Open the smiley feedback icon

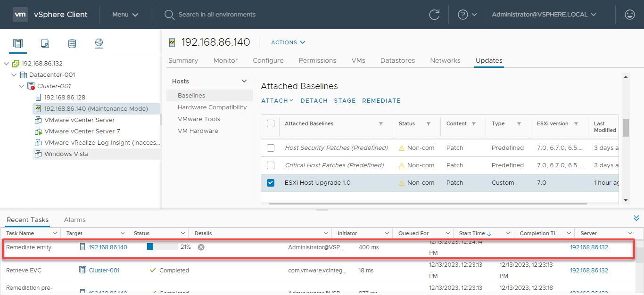click(x=630, y=15)
